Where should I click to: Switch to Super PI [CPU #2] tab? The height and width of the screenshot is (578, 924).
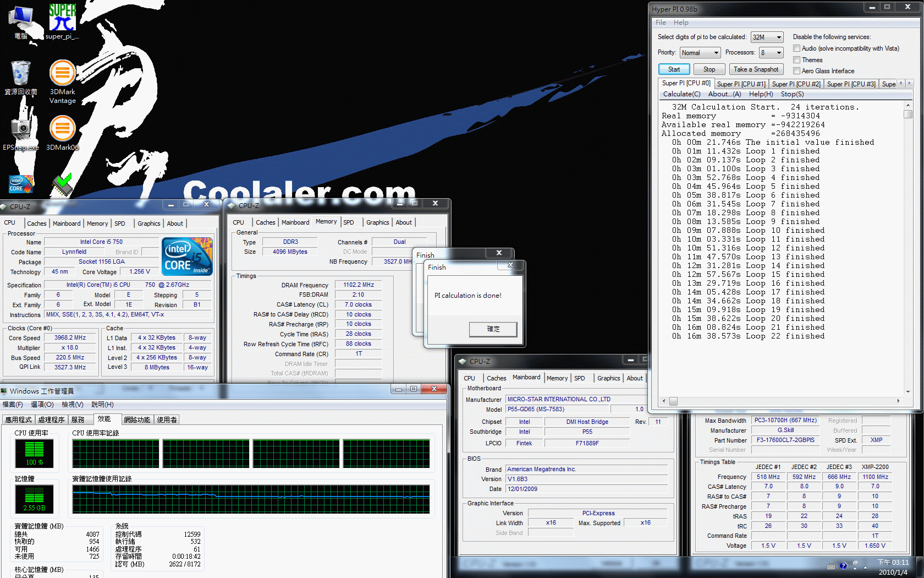(796, 84)
